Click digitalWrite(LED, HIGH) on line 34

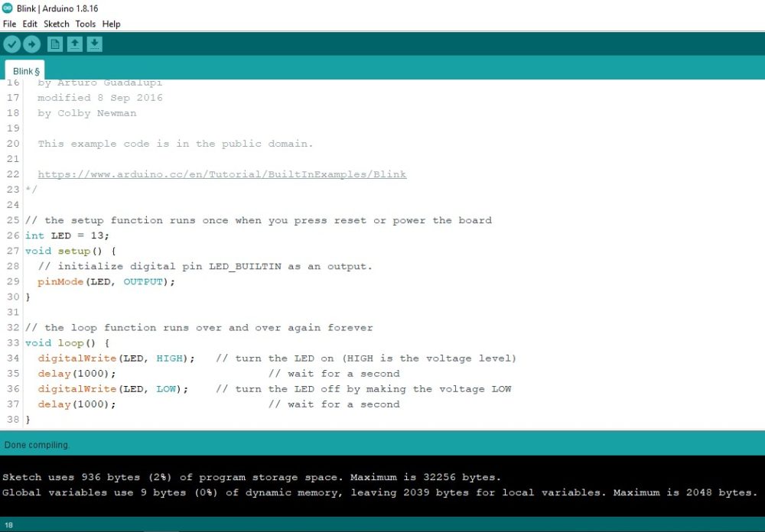(116, 358)
